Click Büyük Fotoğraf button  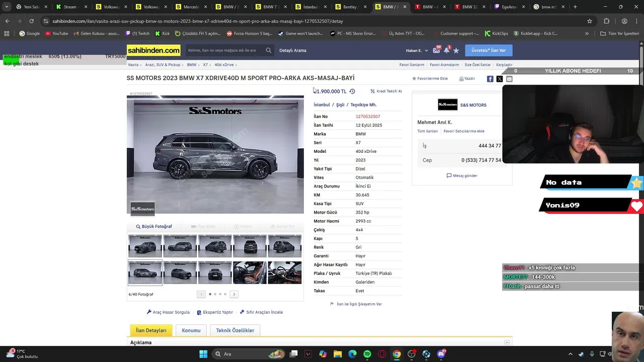click(x=154, y=226)
